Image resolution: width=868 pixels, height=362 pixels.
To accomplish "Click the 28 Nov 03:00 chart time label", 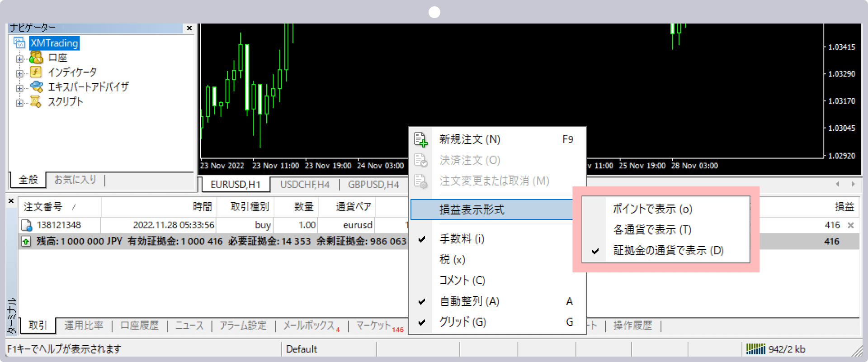I will click(694, 166).
